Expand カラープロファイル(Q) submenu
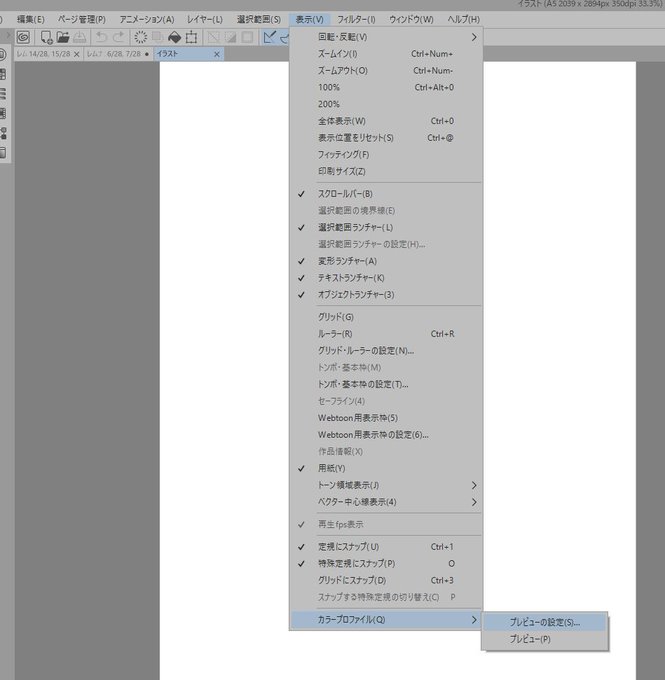The image size is (665, 680). click(386, 620)
